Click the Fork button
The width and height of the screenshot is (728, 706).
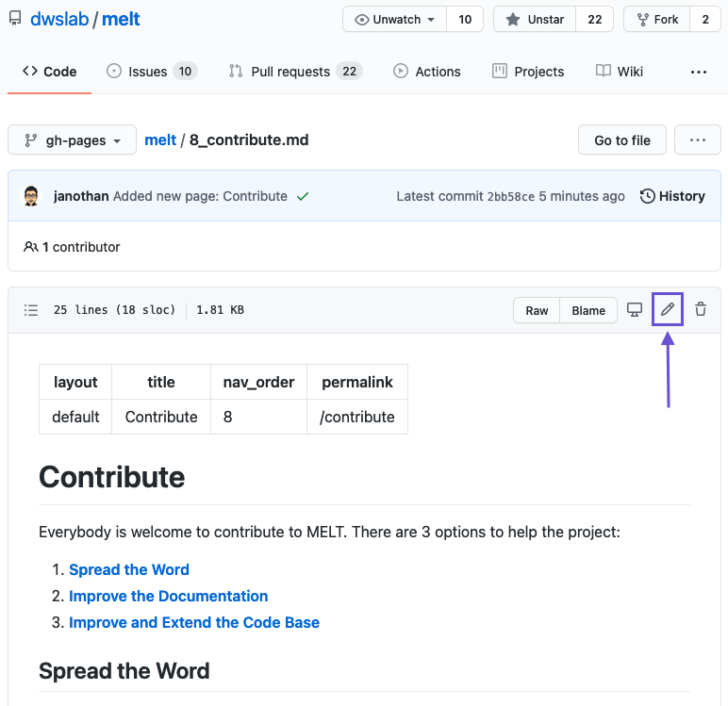click(x=657, y=19)
